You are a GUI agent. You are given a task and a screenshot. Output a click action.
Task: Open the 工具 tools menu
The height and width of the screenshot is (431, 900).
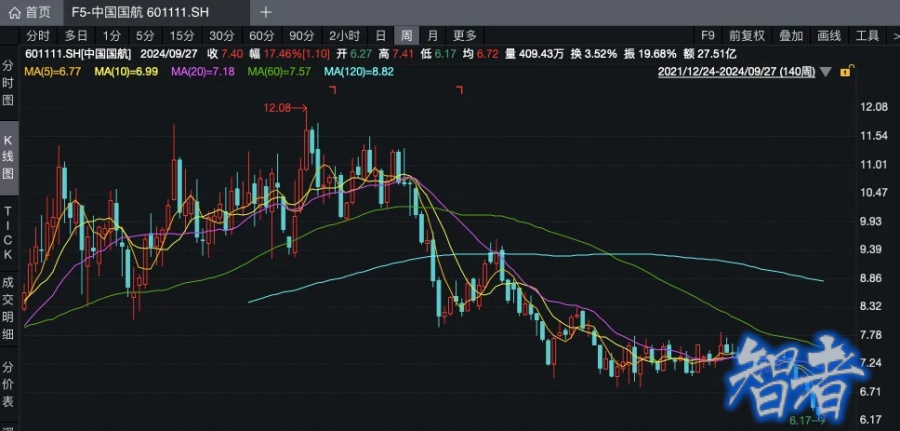tap(867, 36)
